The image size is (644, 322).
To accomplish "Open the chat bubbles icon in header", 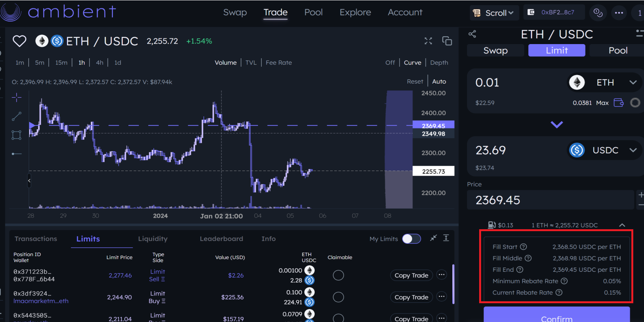I will point(598,13).
